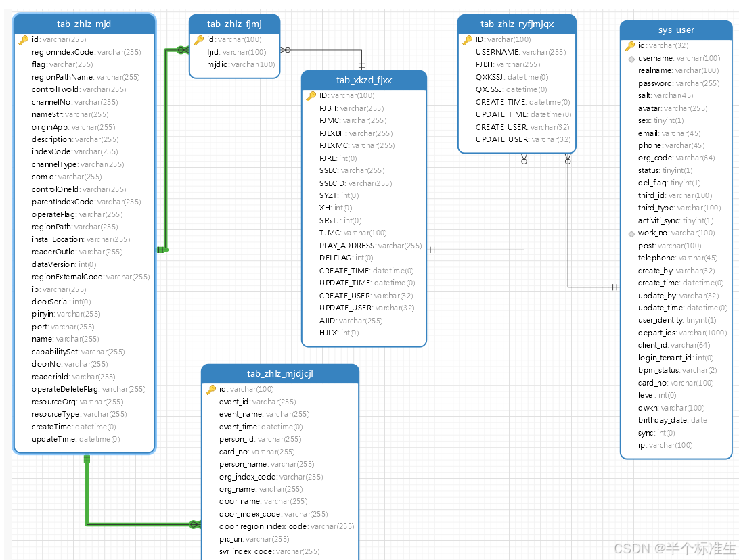
Task: Click diamond index icon beside work_no
Action: (x=631, y=233)
